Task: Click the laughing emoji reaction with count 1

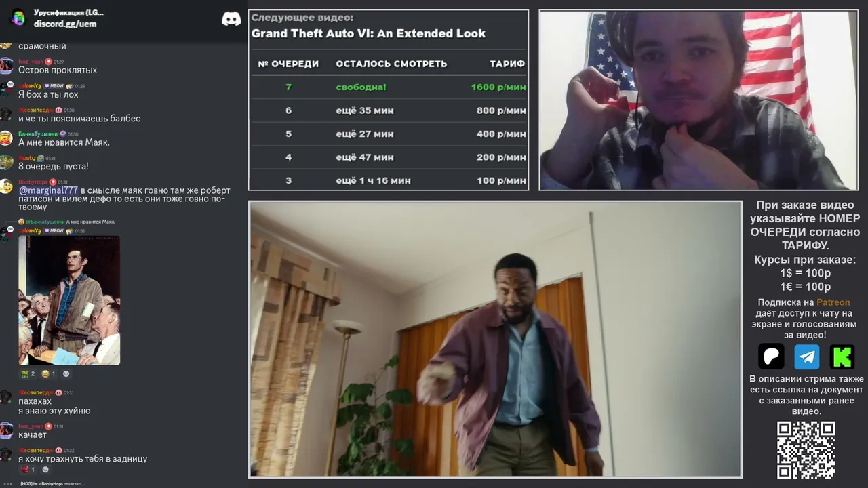Action: click(x=48, y=373)
